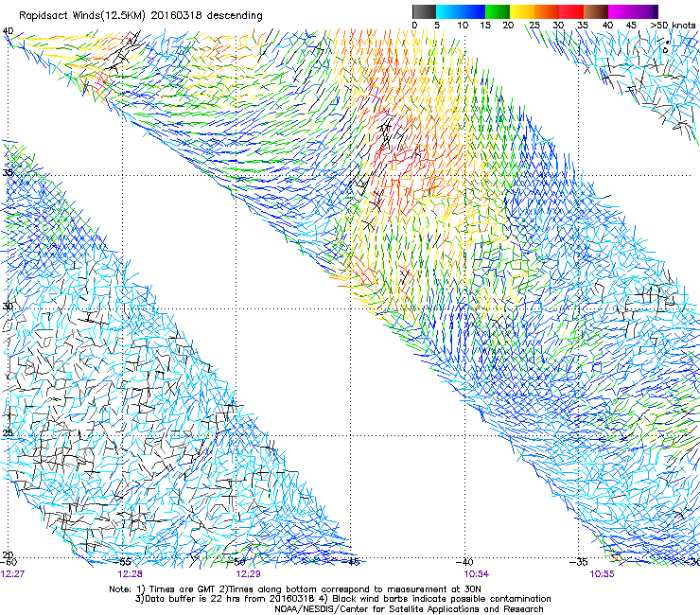Click the orange 25–30 knots legend segment
Image resolution: width=700 pixels, height=615 pixels.
click(x=547, y=11)
